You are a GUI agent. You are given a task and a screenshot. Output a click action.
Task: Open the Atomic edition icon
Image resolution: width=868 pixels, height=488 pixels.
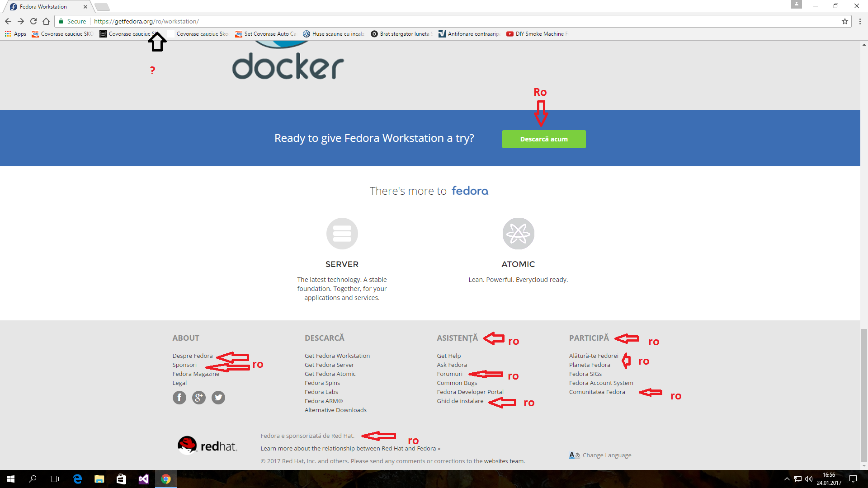(x=519, y=234)
